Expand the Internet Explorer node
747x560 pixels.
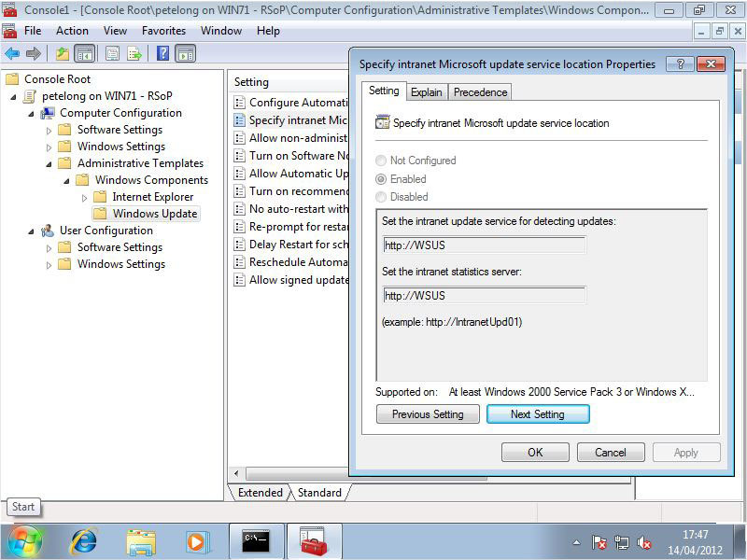pyautogui.click(x=84, y=197)
